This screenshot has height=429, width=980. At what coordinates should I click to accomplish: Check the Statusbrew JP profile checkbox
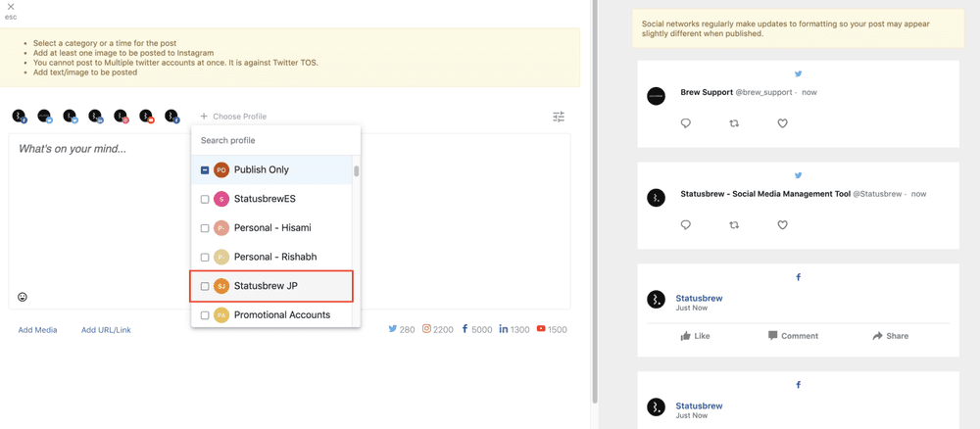coord(205,286)
